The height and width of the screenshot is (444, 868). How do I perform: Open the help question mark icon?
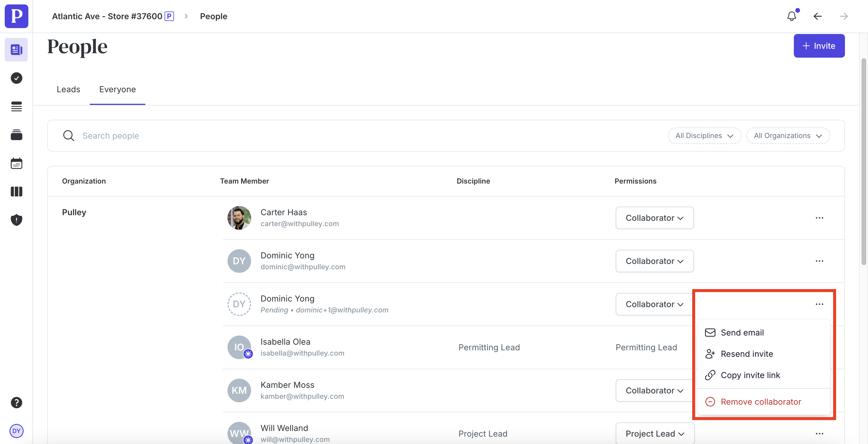16,403
